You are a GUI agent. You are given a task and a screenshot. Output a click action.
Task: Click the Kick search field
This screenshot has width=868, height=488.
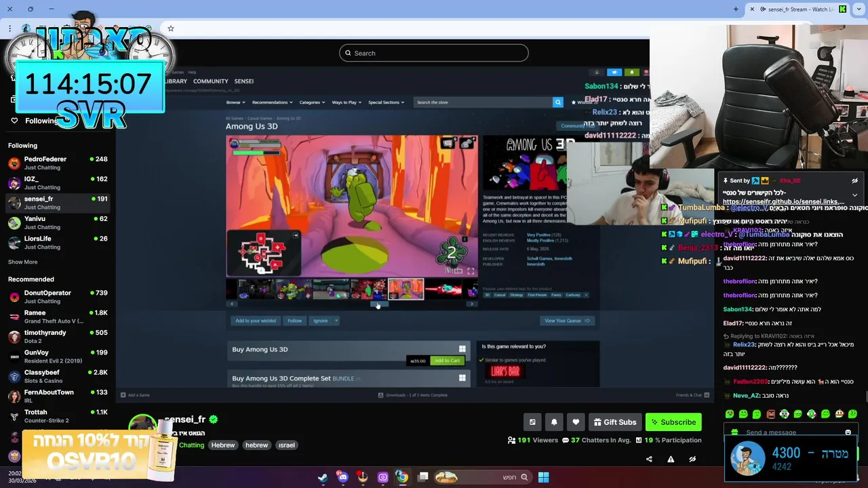point(433,53)
